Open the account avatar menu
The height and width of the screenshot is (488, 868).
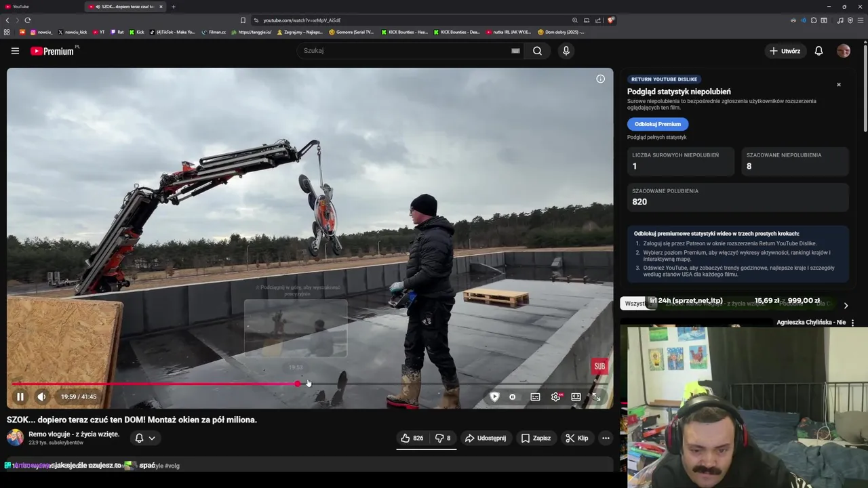844,51
